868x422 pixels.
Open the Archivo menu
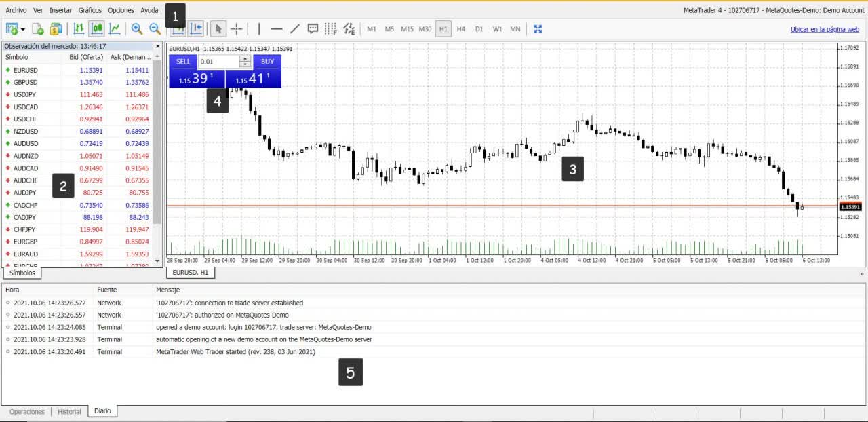(x=16, y=10)
